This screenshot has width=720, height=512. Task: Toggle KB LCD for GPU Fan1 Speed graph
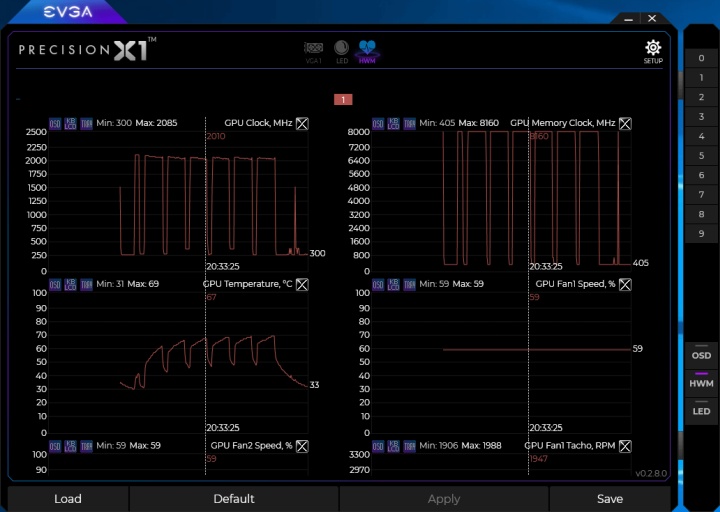pos(394,285)
